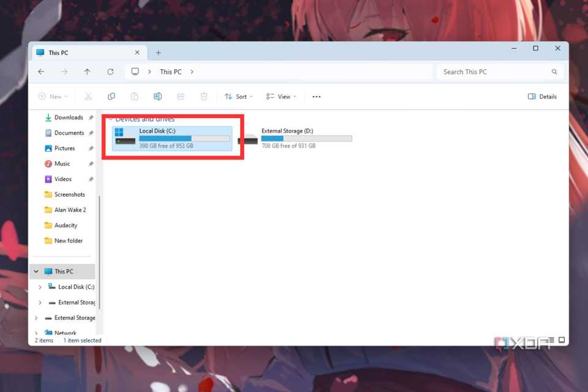Select the Local Disk (C:) drive icon

pyautogui.click(x=125, y=137)
